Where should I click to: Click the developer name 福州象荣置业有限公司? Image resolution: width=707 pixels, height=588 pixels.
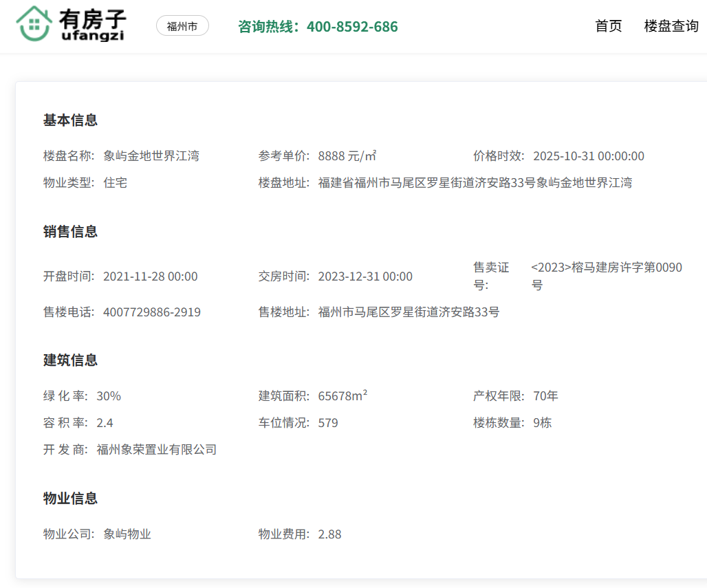157,450
